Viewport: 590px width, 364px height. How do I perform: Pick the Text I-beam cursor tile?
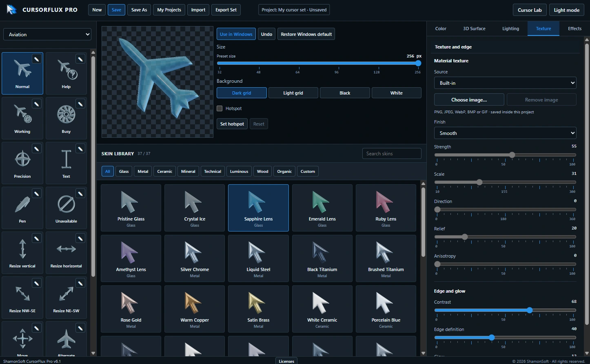(66, 163)
